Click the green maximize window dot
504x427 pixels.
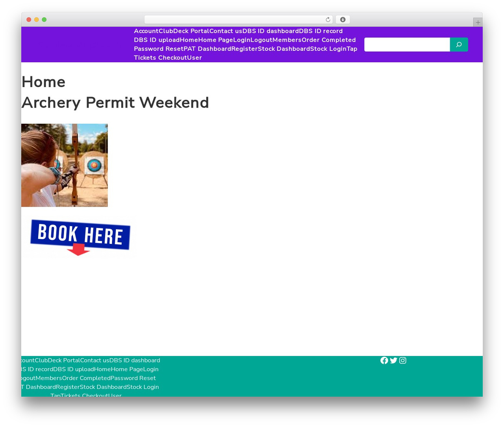pyautogui.click(x=44, y=20)
